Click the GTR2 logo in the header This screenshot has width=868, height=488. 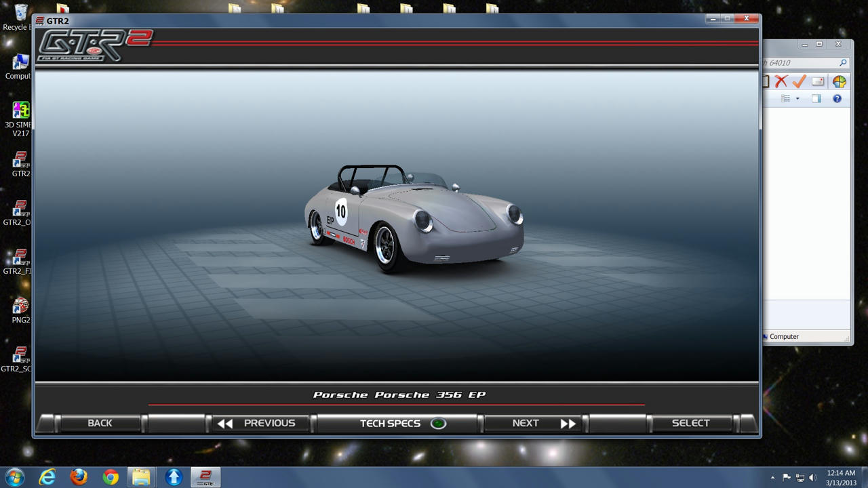click(x=95, y=45)
